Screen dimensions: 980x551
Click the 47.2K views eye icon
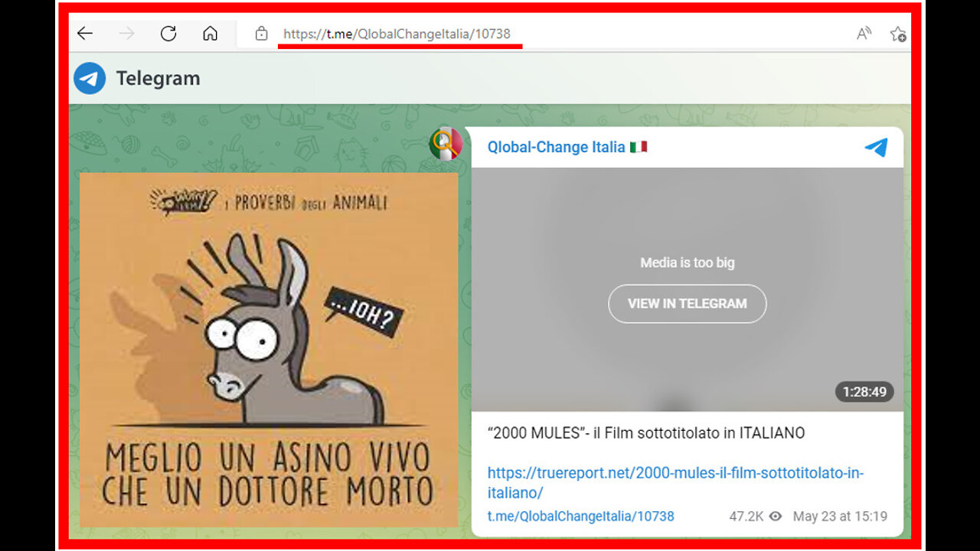(x=776, y=517)
